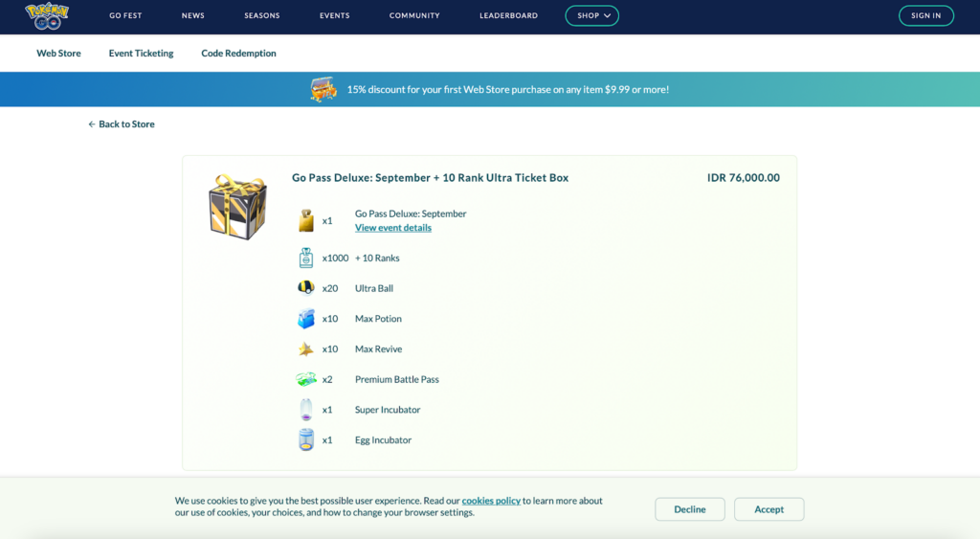The height and width of the screenshot is (539, 980).
Task: Click the Egg Incubator icon
Action: tap(306, 439)
